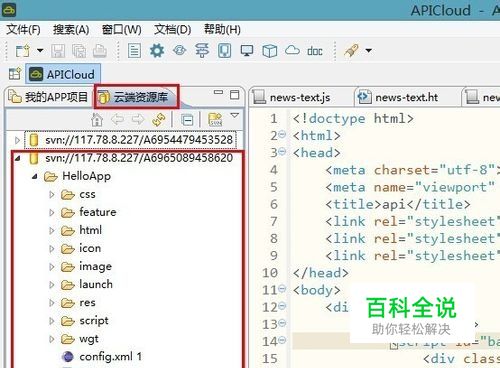Screen dimensions: 500x368
Task: Expand the wgt folder
Action: [x=52, y=339]
